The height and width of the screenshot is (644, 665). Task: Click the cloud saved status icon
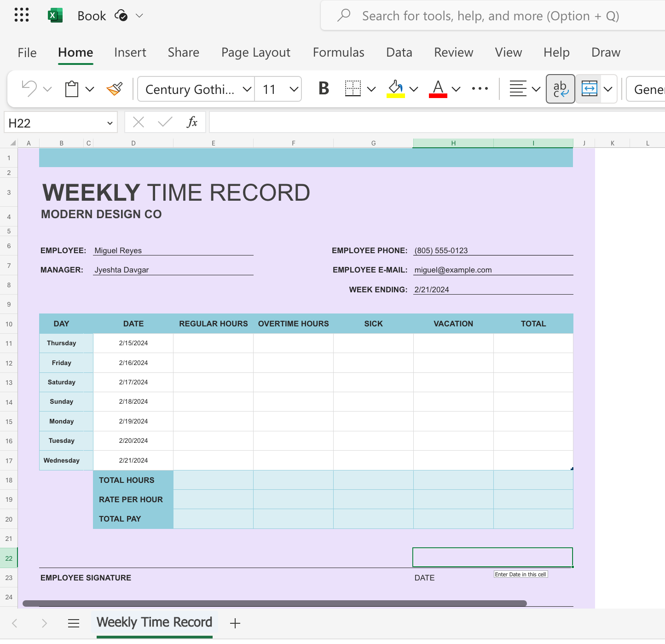(x=121, y=16)
